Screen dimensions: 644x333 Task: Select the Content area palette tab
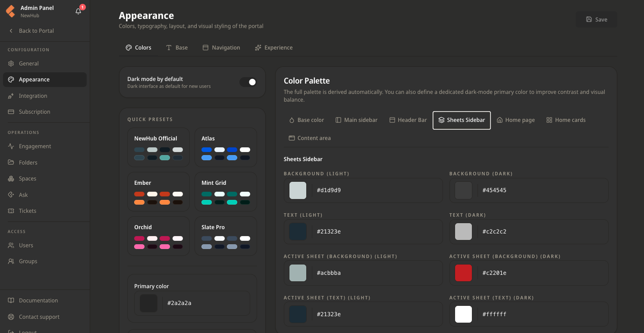coord(310,138)
